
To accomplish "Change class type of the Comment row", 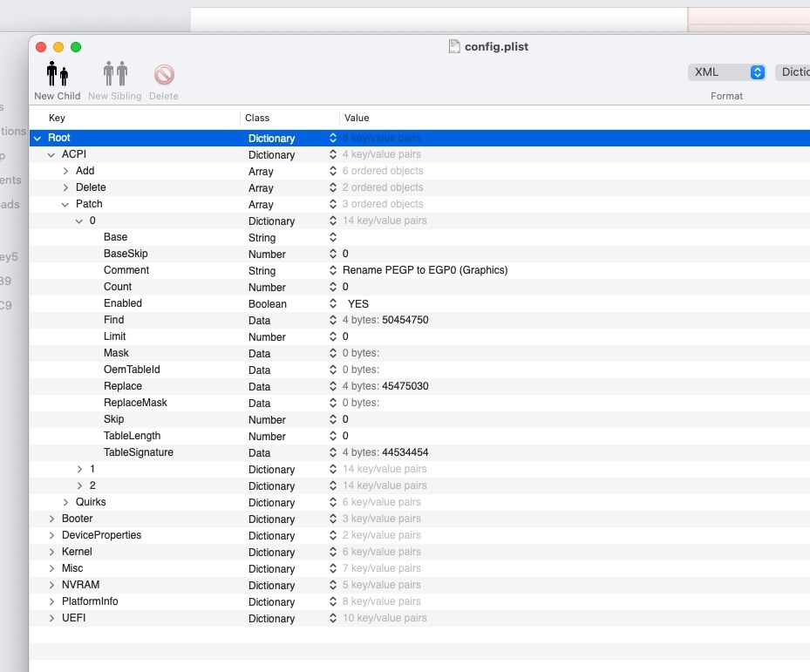I will point(333,271).
